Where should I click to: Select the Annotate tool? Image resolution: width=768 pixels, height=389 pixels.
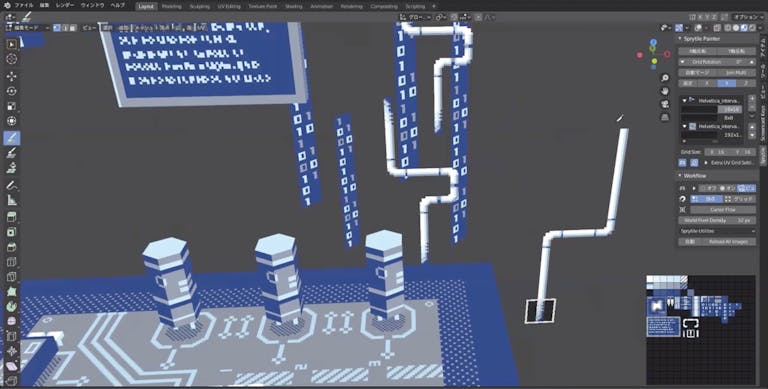point(12,185)
